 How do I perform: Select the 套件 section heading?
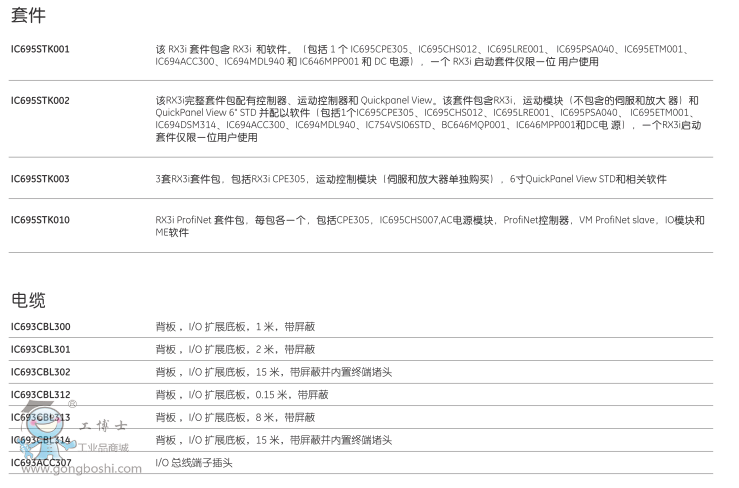click(27, 16)
